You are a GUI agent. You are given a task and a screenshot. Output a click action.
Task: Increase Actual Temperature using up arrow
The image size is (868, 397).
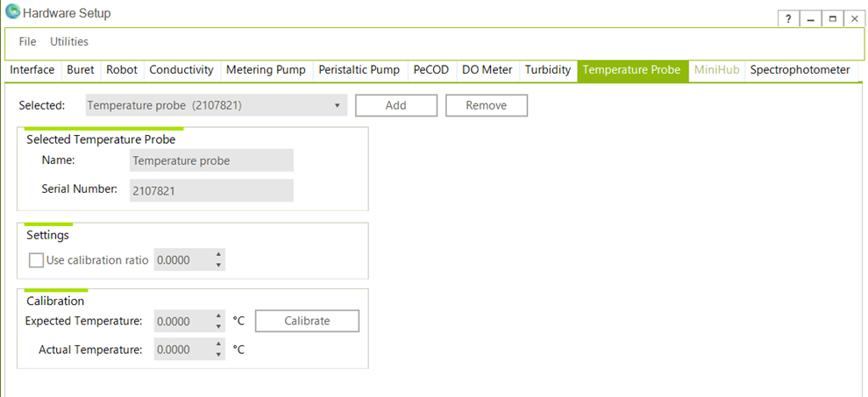(219, 344)
